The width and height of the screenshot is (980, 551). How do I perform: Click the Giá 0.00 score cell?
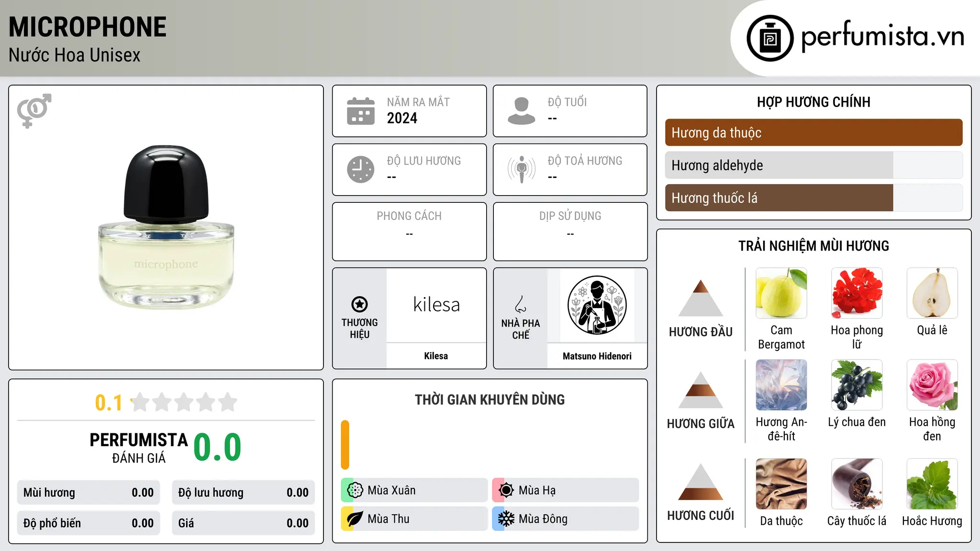point(243,523)
